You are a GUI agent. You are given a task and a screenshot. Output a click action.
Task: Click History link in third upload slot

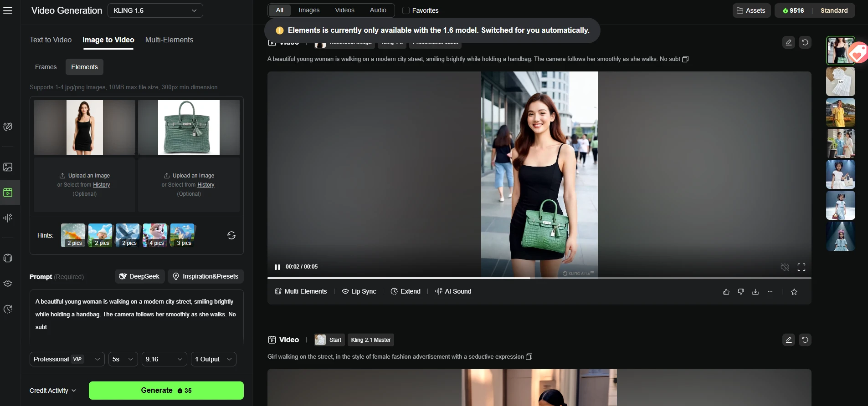tap(101, 185)
